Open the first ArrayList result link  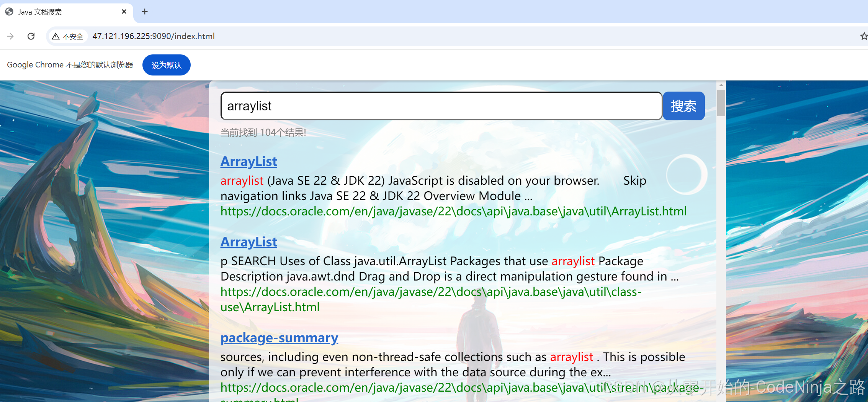tap(248, 161)
